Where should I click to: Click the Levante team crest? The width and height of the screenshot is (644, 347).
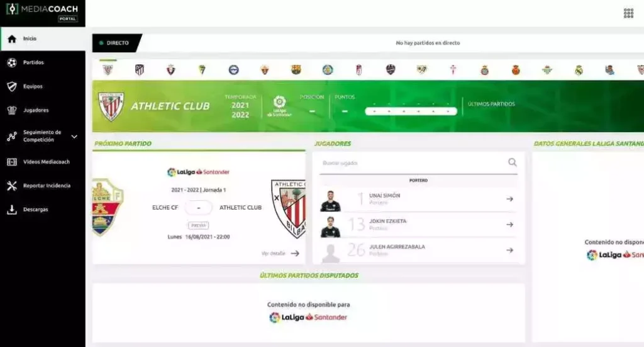(391, 70)
